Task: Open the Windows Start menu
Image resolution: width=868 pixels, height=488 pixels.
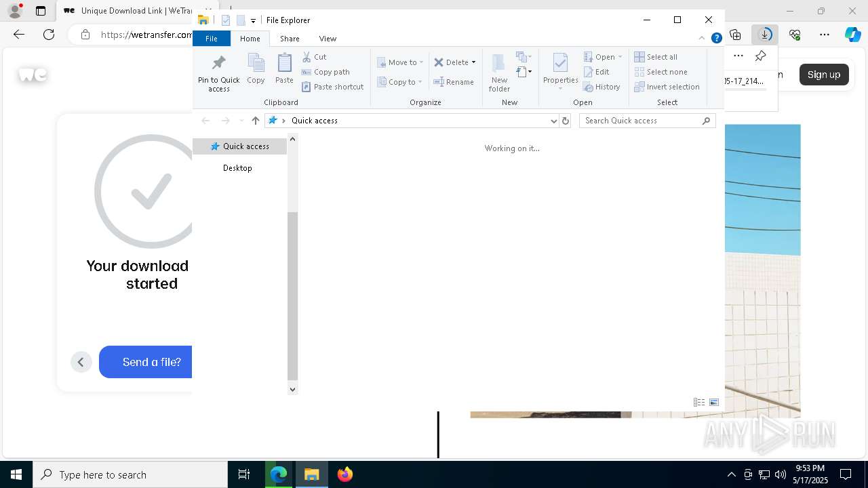Action: [16, 474]
